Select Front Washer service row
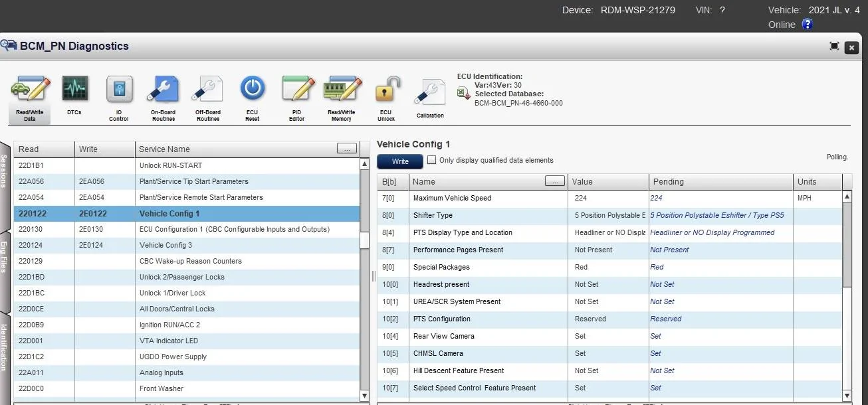The width and height of the screenshot is (868, 405). (x=187, y=388)
